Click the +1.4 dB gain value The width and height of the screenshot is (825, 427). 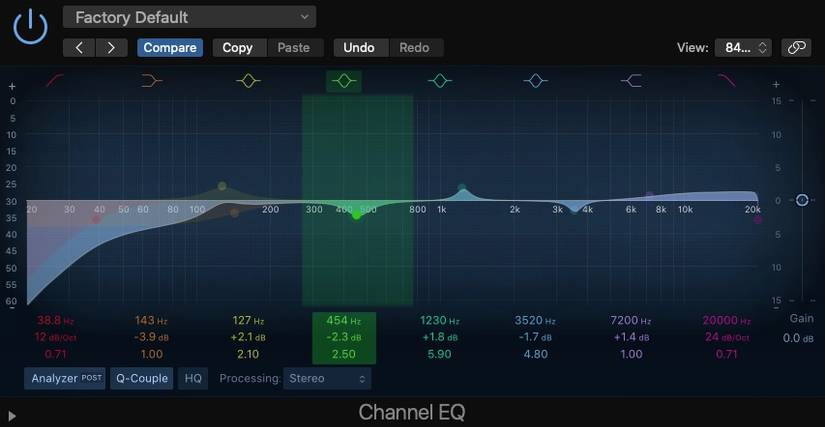point(631,337)
